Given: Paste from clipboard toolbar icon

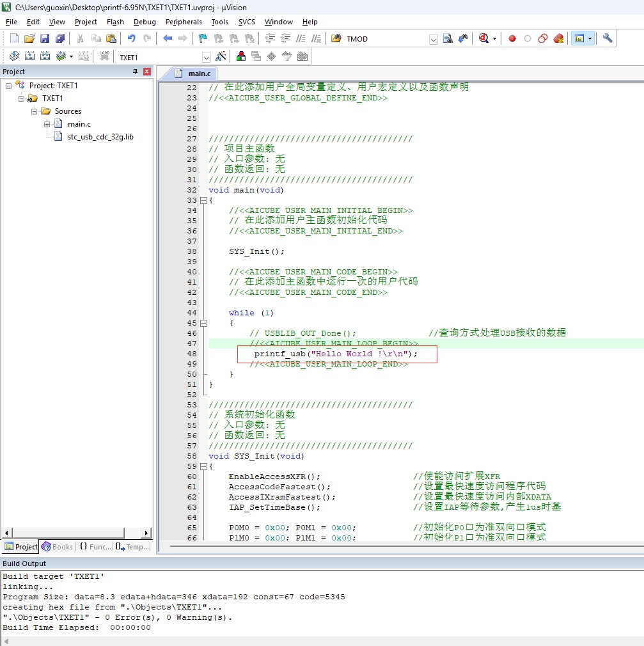Looking at the screenshot, I should [111, 39].
